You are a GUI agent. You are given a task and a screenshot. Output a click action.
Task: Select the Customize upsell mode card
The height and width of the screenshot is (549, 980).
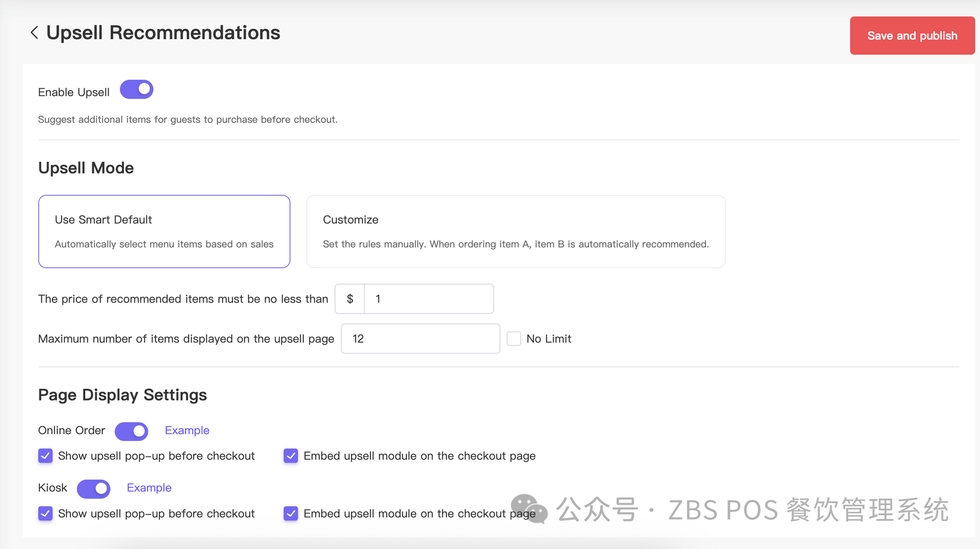(x=516, y=231)
